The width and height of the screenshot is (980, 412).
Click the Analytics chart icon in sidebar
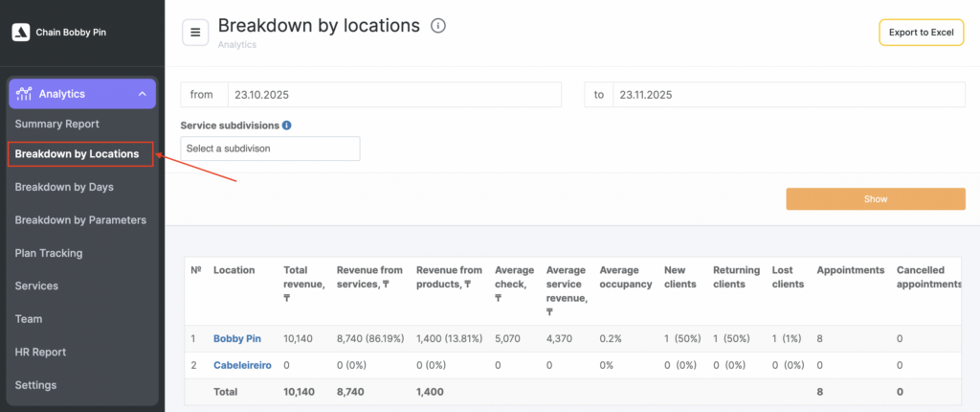25,93
